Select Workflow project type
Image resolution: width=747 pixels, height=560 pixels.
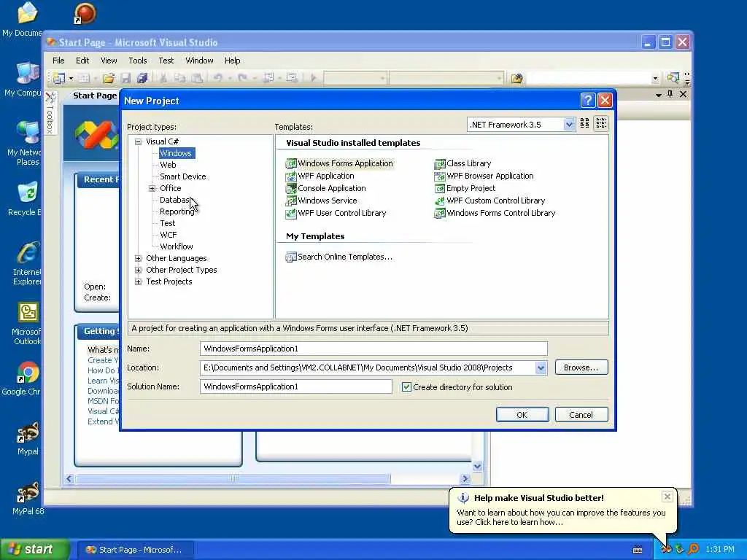tap(177, 246)
